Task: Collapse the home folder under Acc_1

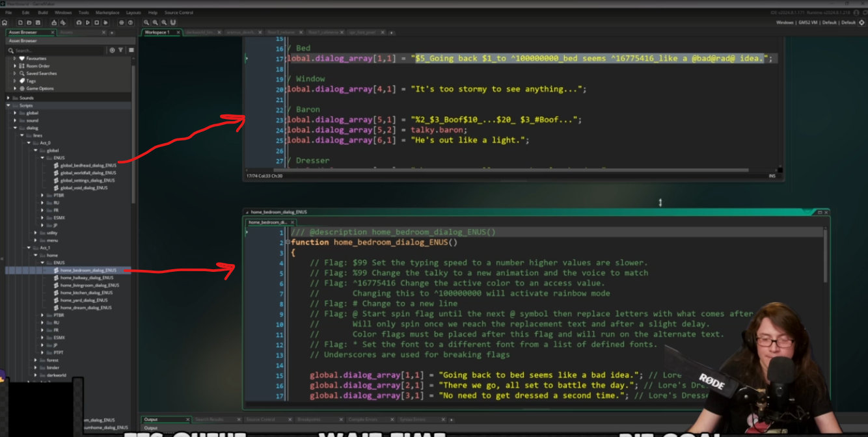Action: click(36, 256)
